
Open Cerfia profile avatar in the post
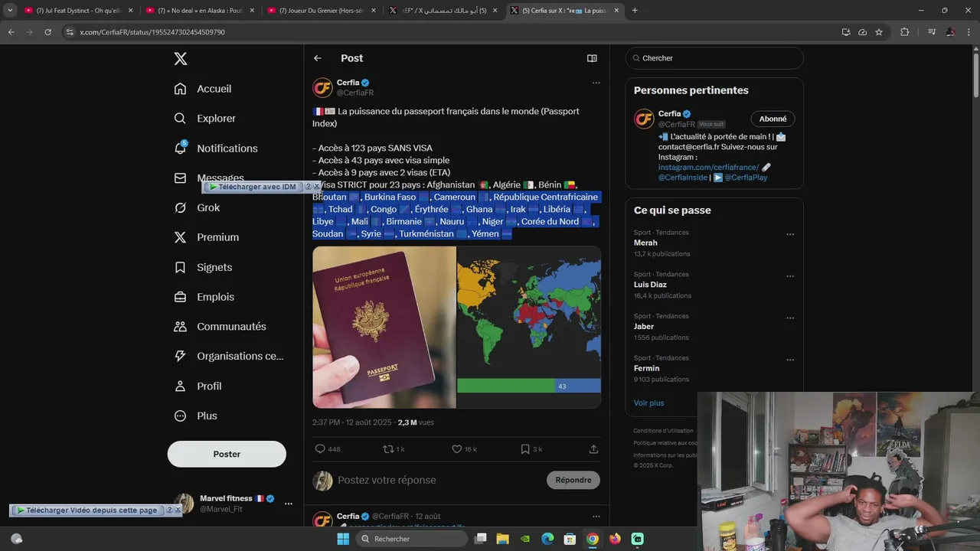(x=322, y=87)
